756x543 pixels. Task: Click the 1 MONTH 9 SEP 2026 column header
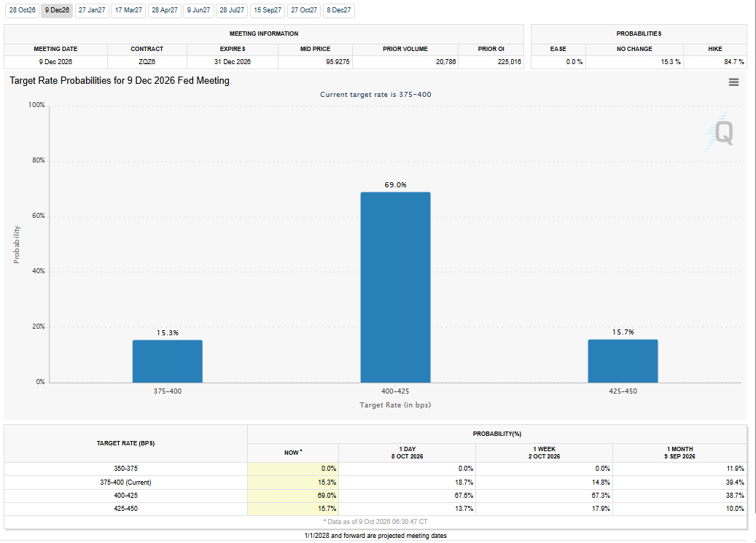coord(680,453)
